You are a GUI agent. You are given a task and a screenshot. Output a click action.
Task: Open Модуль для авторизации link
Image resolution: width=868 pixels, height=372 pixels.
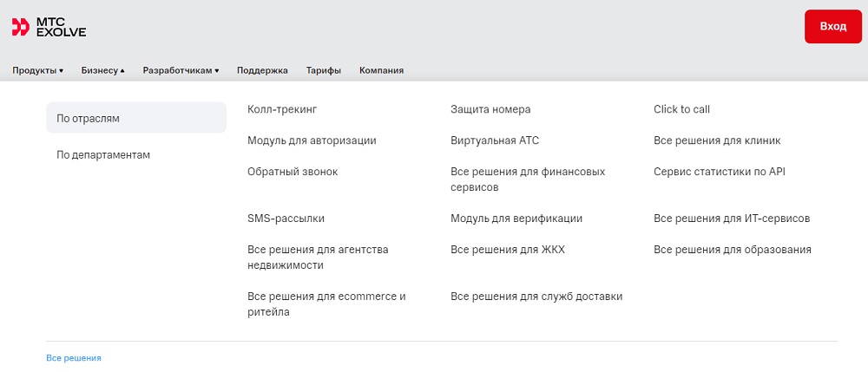(312, 140)
